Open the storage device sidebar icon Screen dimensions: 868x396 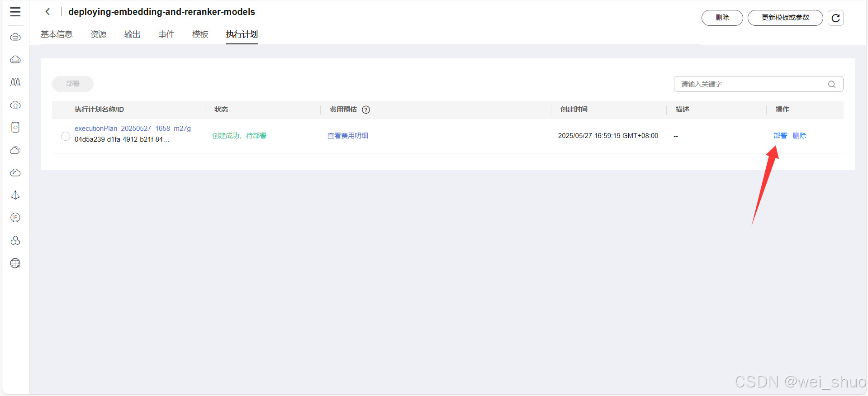(15, 127)
